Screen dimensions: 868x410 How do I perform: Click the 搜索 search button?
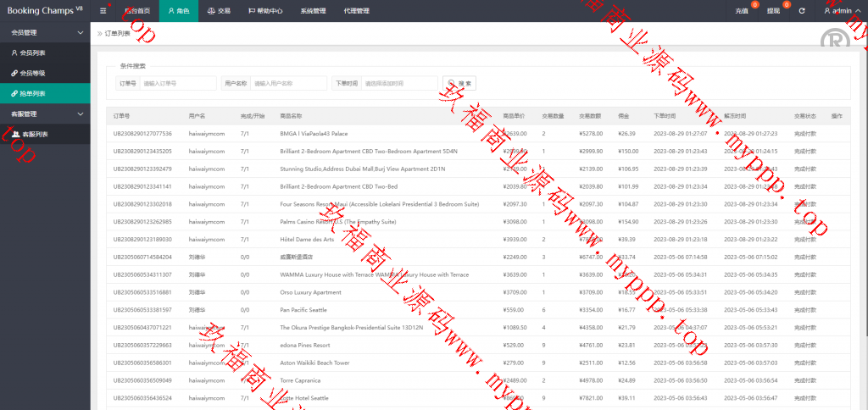461,83
